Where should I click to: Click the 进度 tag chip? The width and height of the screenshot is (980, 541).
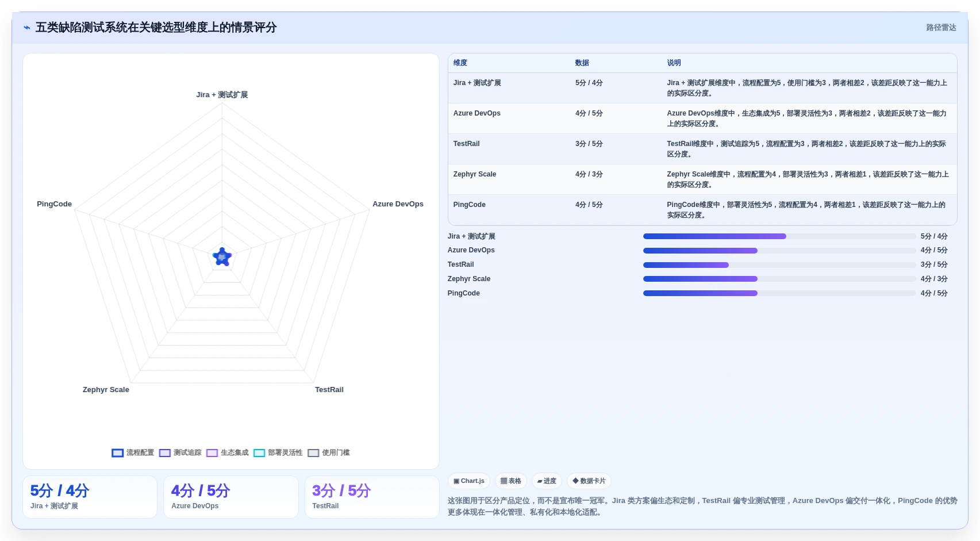click(547, 481)
